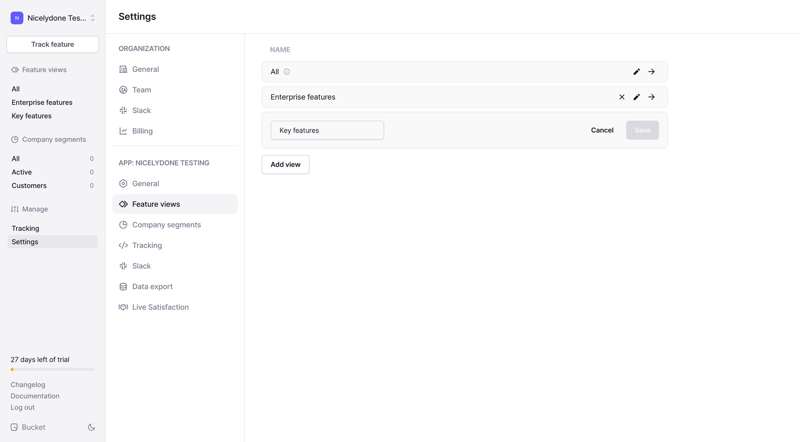Open the Billing settings page
This screenshot has width=800, height=442.
(x=174, y=131)
